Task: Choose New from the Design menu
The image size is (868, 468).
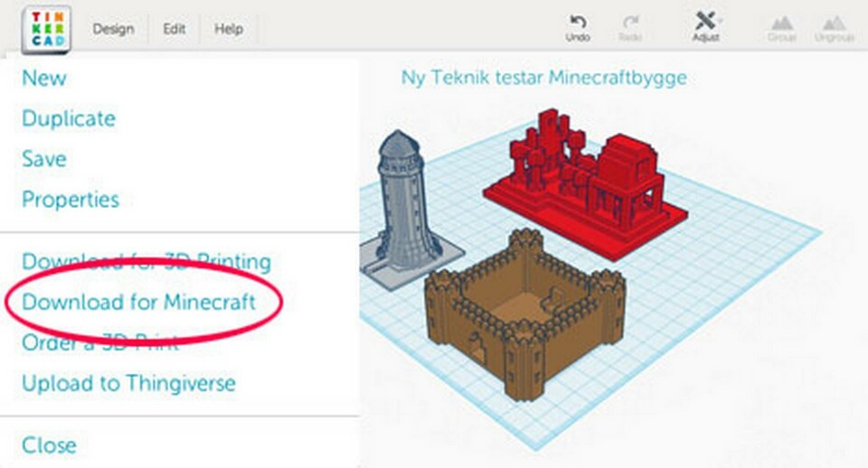Action: [x=44, y=78]
